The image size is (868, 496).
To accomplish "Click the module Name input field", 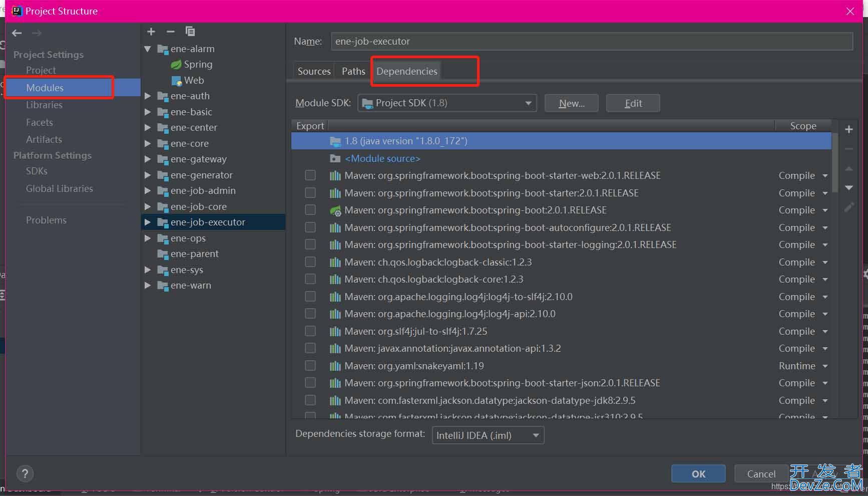I will 592,42.
